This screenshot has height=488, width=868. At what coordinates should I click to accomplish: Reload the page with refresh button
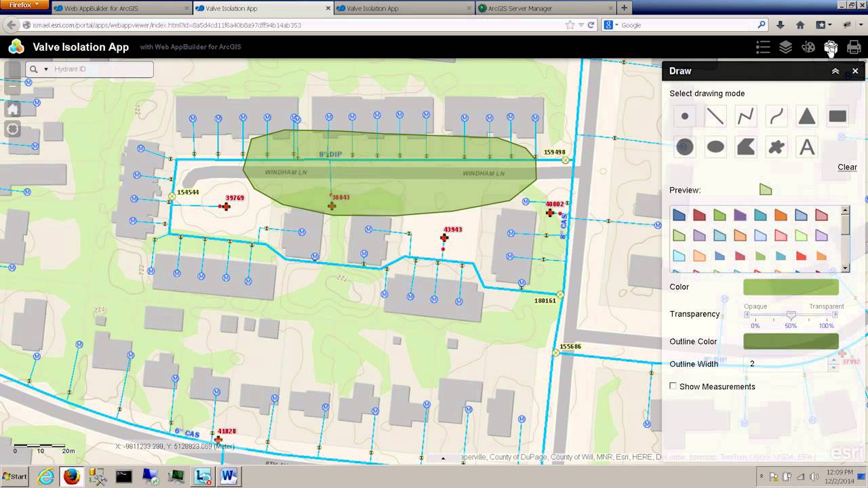(x=591, y=25)
